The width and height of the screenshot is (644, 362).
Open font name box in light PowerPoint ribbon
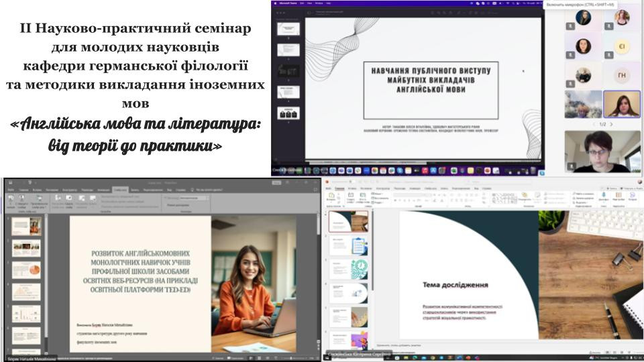click(413, 195)
